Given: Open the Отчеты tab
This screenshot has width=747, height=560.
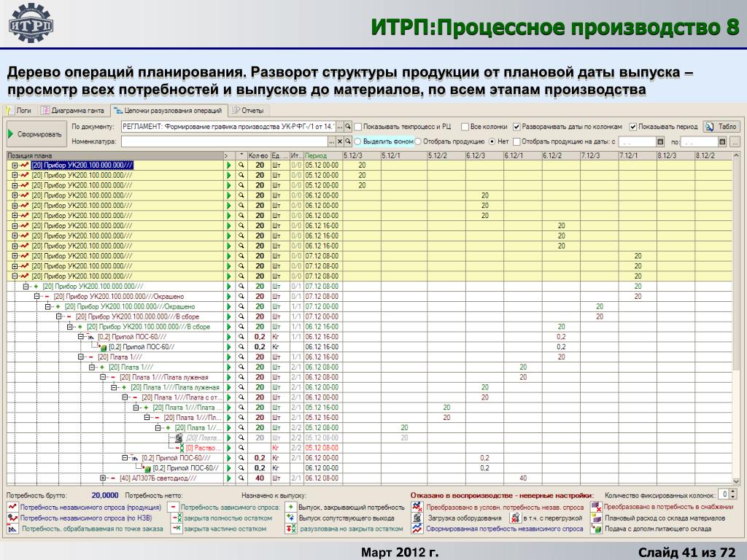Looking at the screenshot, I should click(x=248, y=111).
